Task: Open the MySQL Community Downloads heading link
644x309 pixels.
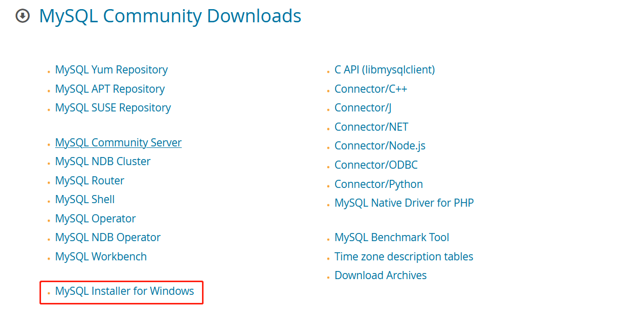Action: [x=170, y=16]
